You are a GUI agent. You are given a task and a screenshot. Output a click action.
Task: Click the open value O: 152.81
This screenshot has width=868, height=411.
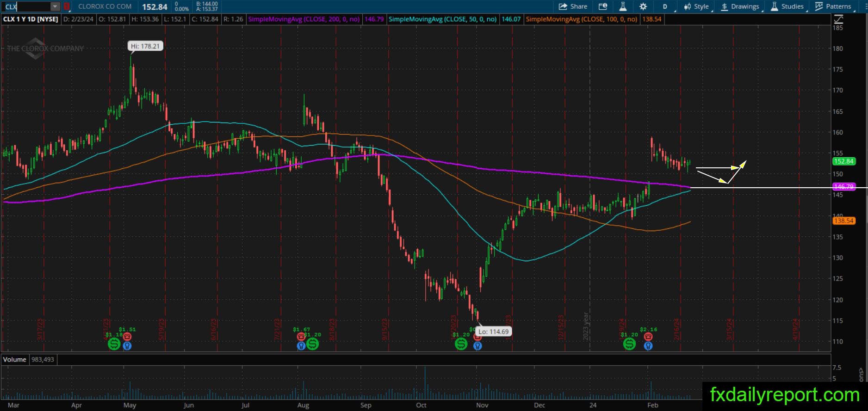tap(114, 19)
